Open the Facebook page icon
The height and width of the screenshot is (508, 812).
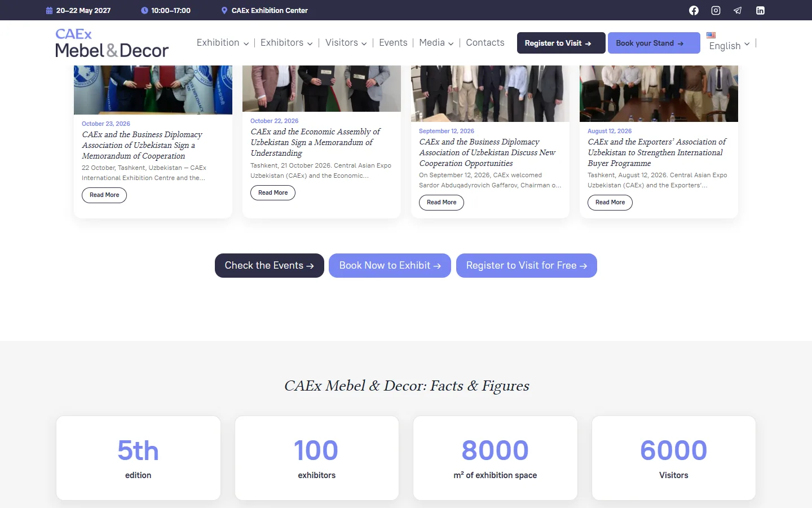click(x=694, y=10)
